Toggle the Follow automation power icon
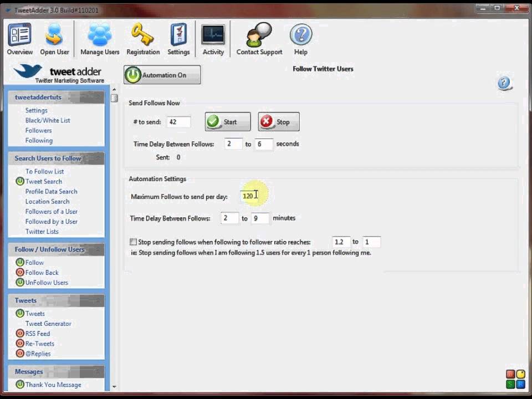 pos(20,262)
